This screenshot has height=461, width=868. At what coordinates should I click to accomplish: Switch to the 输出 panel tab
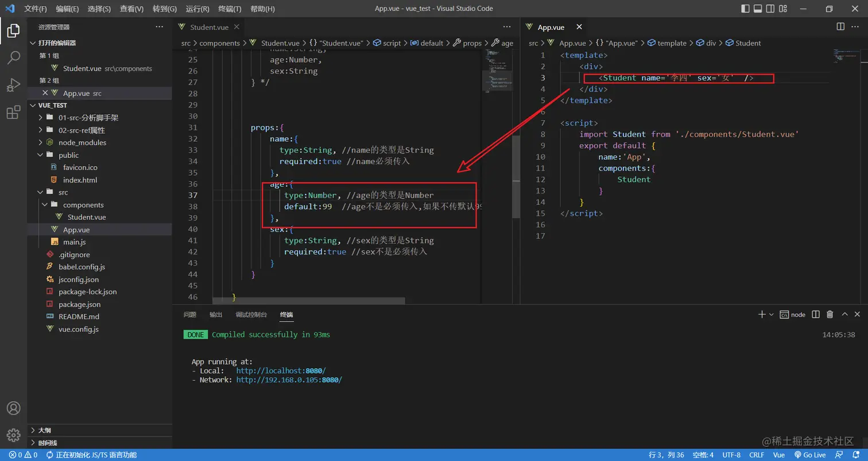[x=216, y=315]
